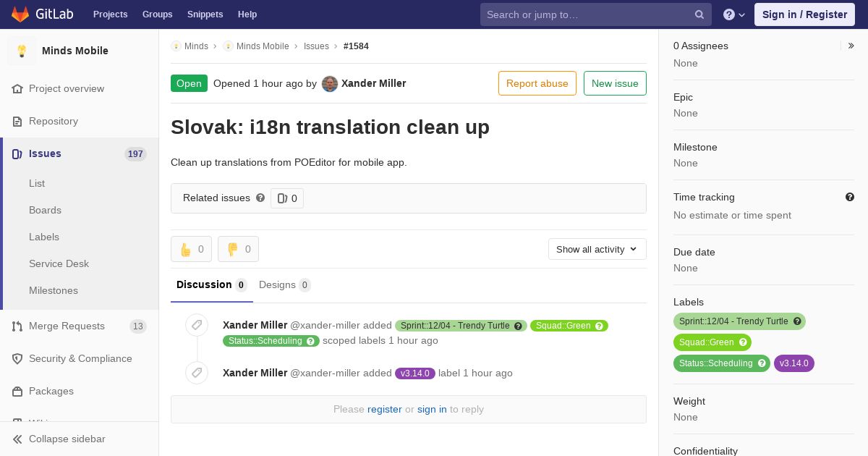The height and width of the screenshot is (456, 868).
Task: Click the Security & Compliance shield icon
Action: coord(17,358)
